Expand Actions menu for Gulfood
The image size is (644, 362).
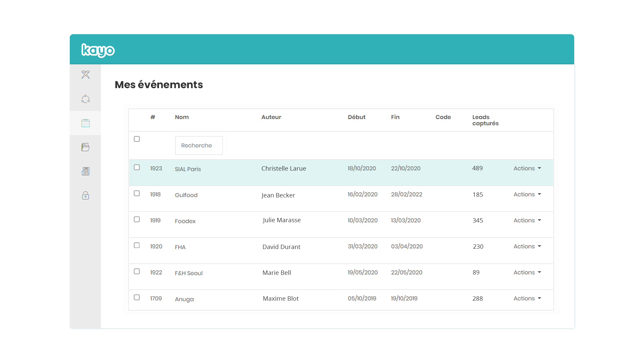pos(527,194)
